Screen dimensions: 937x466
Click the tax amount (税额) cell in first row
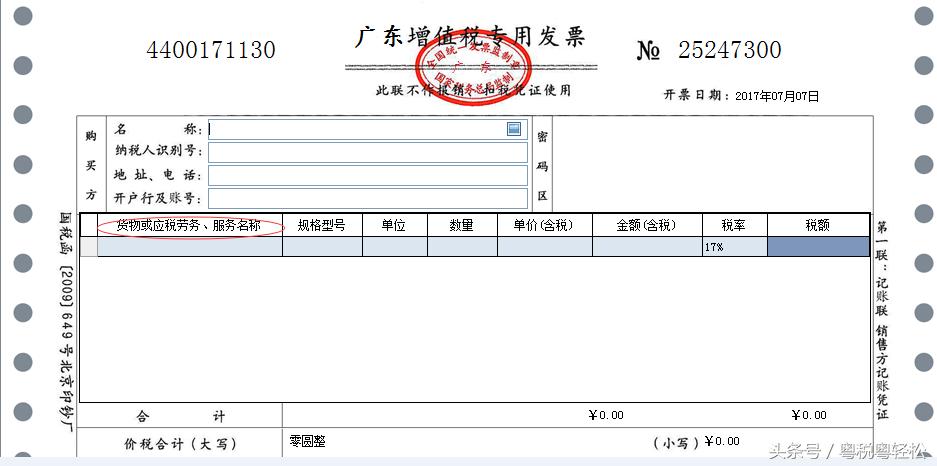click(818, 247)
